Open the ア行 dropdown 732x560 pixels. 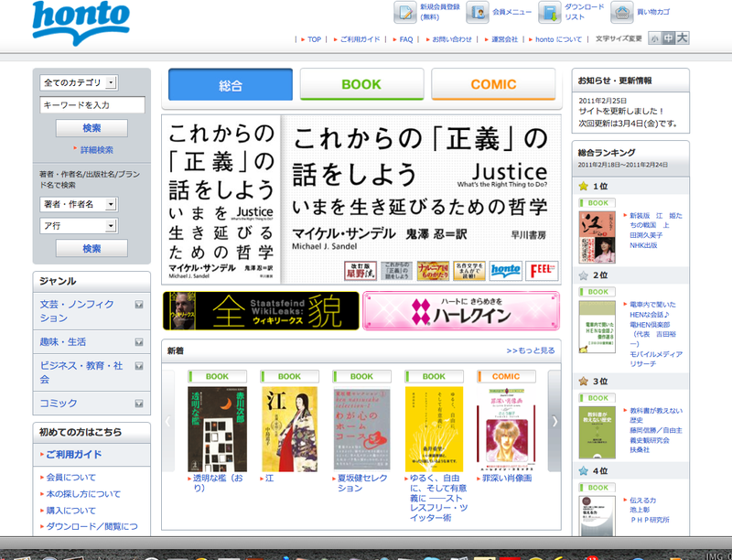point(79,226)
